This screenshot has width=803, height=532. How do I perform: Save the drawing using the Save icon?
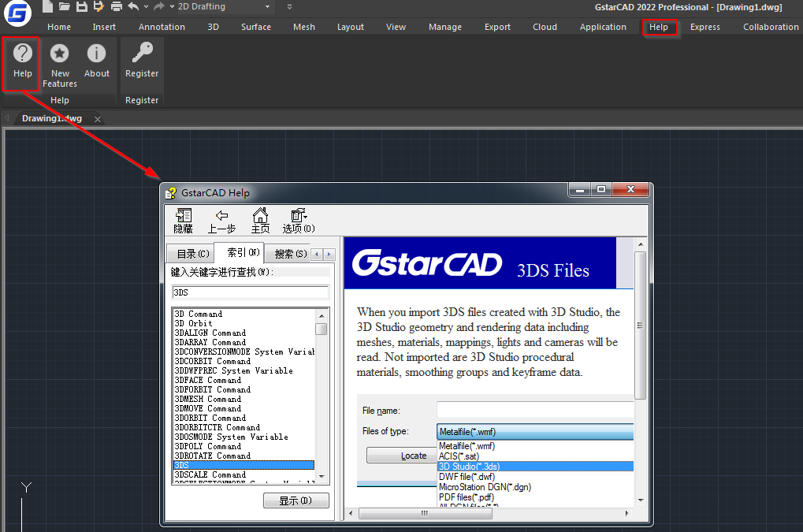81,7
